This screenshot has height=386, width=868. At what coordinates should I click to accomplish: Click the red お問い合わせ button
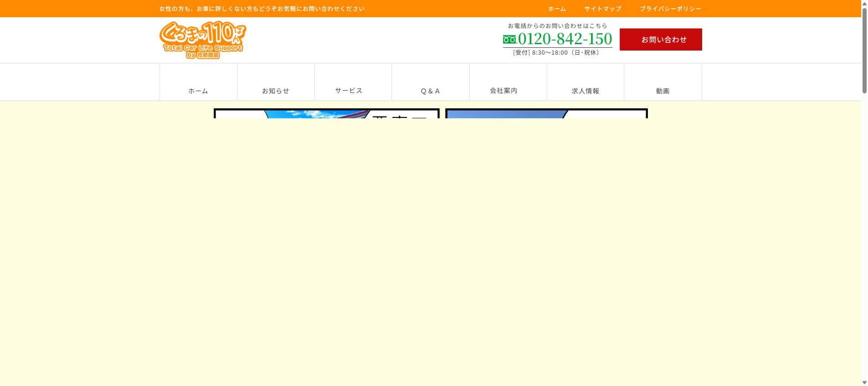[661, 40]
